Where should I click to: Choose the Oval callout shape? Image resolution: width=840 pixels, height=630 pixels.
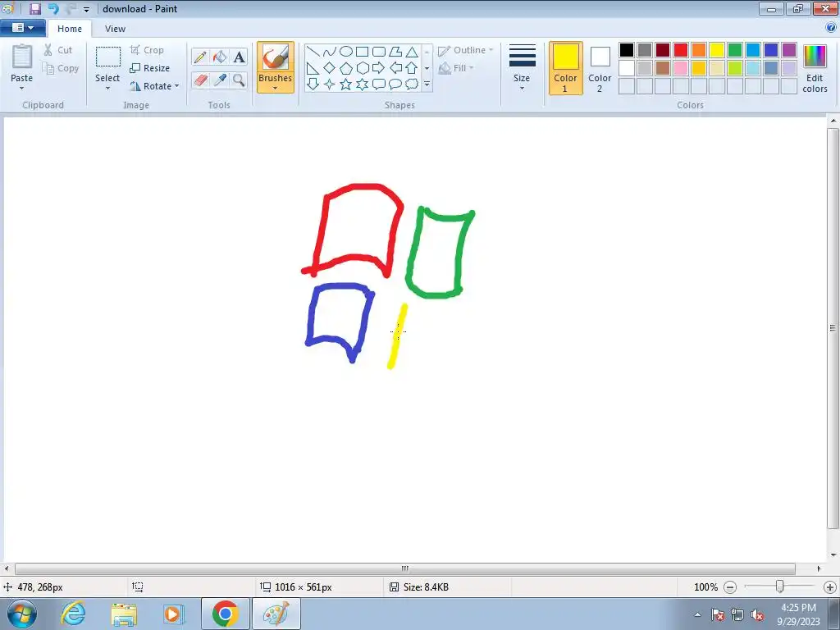(395, 84)
